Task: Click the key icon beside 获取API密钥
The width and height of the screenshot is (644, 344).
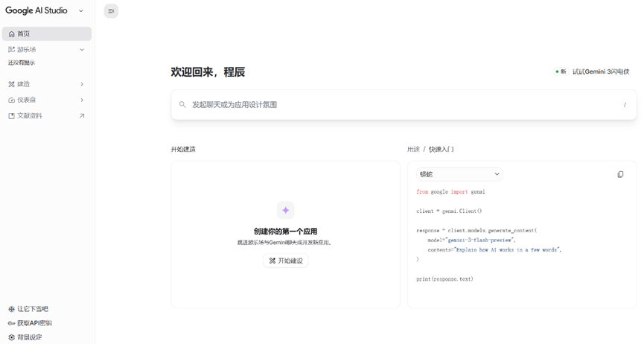Action: 11,323
